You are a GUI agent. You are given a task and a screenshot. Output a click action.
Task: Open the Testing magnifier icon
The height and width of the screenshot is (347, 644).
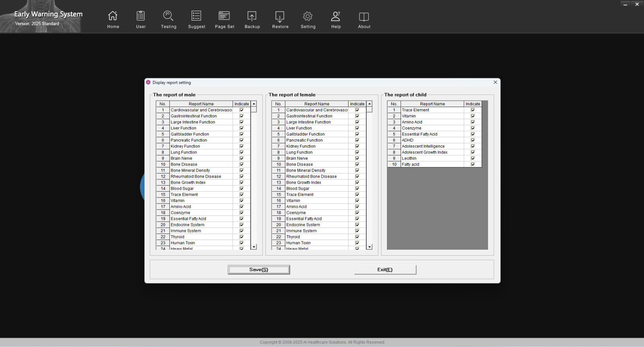168,16
